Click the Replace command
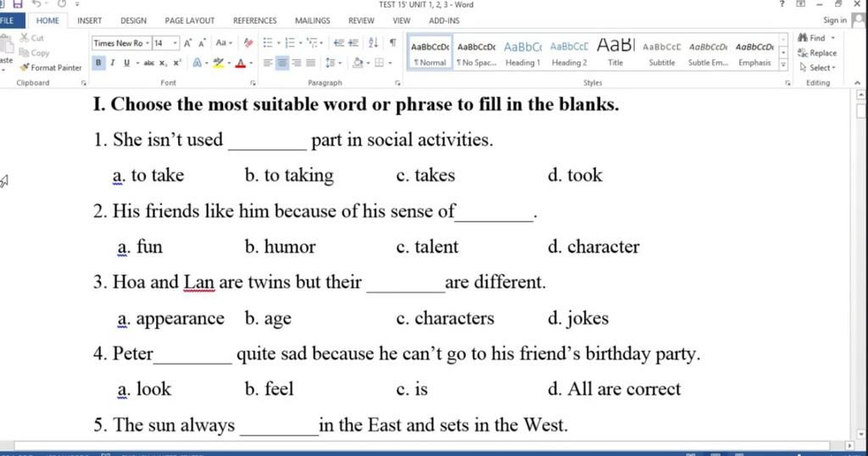868x456 pixels. (817, 53)
